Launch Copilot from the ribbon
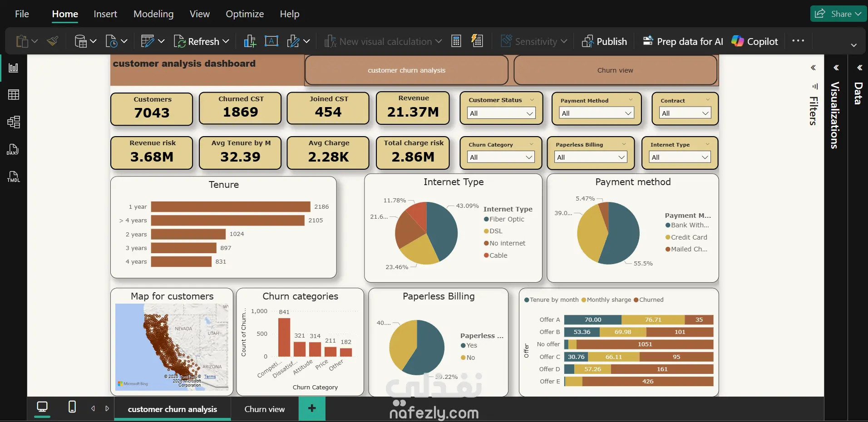This screenshot has width=868, height=422. pos(755,41)
